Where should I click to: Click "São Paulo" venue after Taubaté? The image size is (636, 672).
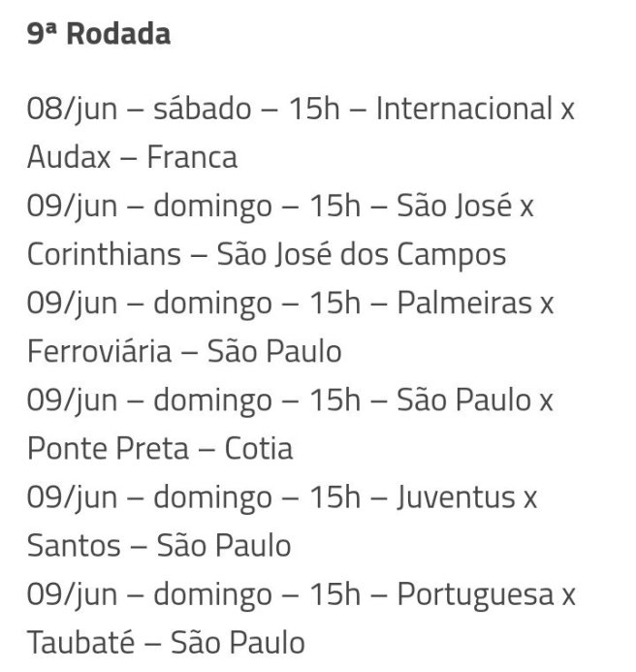(x=238, y=642)
